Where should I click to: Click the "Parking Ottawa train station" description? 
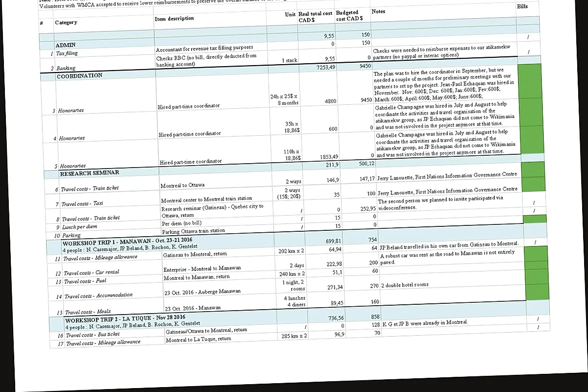194,231
